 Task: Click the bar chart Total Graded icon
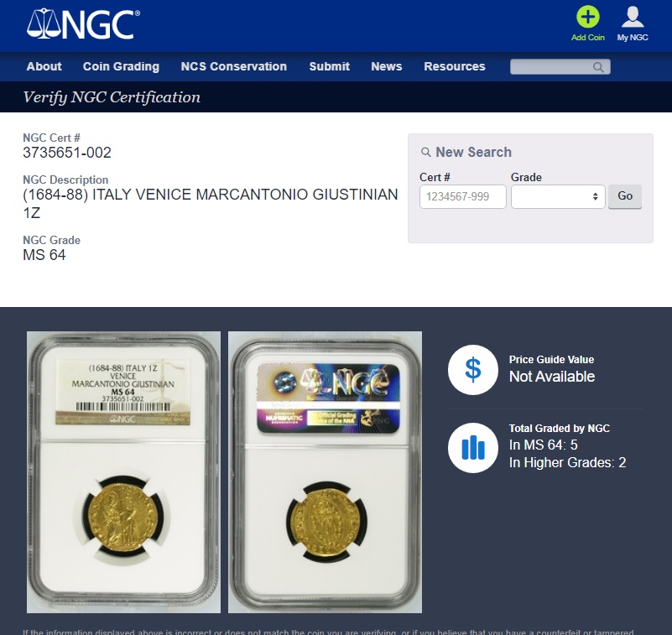pyautogui.click(x=472, y=448)
